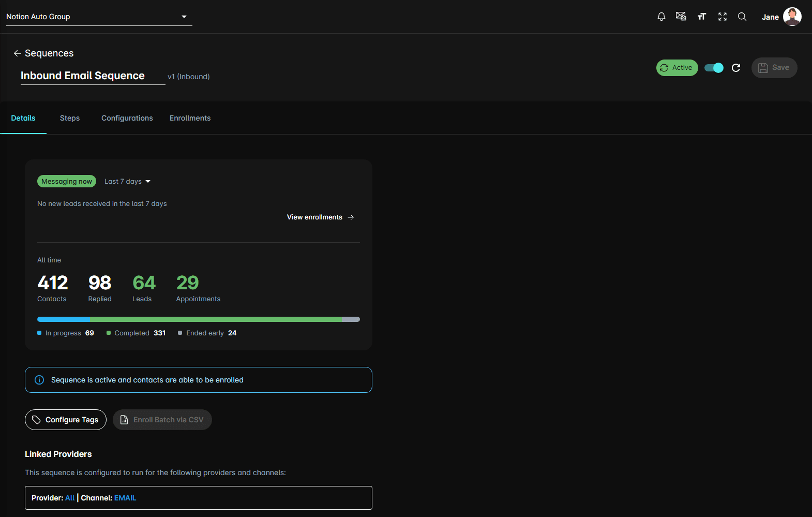Open Jane's profile avatar
This screenshot has height=517, width=812.
pos(792,17)
